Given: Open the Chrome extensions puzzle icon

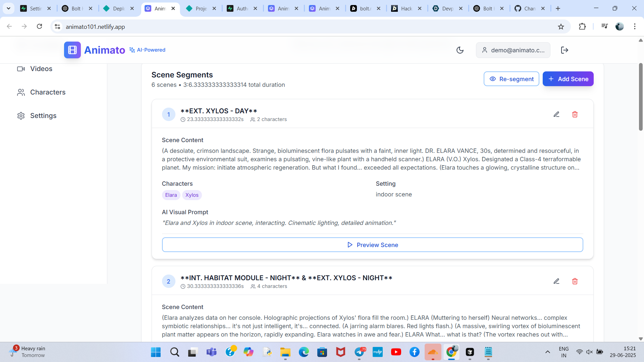Looking at the screenshot, I should (x=582, y=26).
